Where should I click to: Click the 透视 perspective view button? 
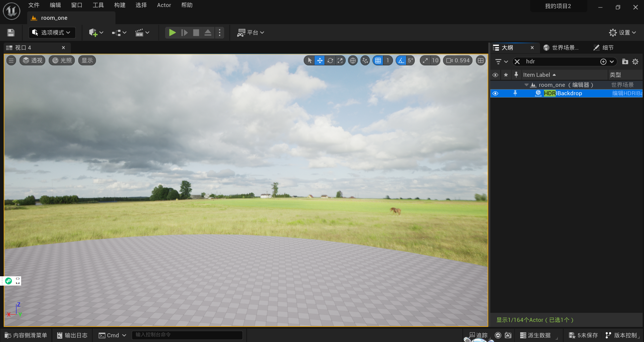tap(33, 60)
